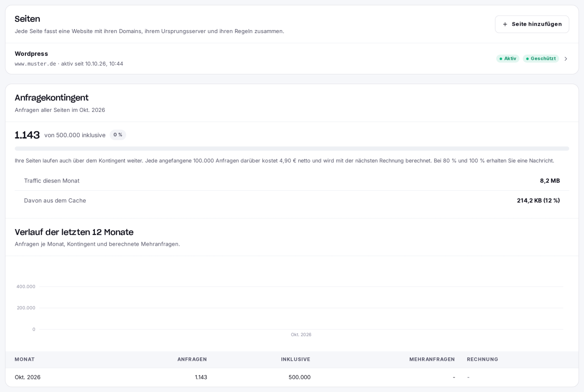Click the ANFRAGEN column header

(192, 359)
